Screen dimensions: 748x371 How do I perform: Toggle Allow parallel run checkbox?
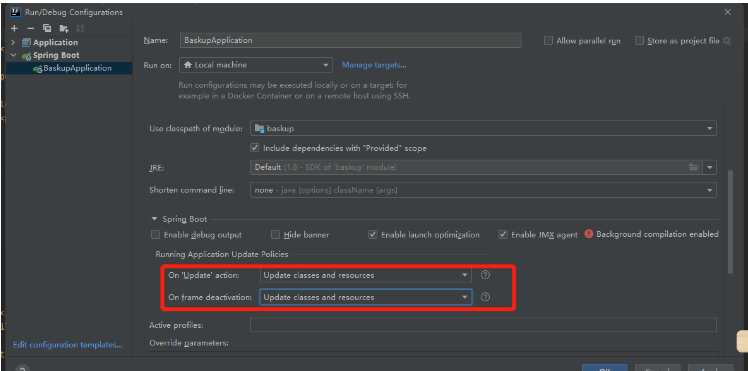tap(548, 41)
